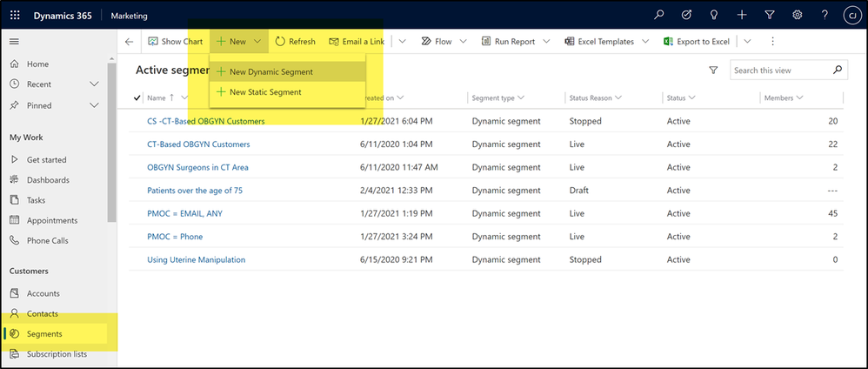The height and width of the screenshot is (369, 868).
Task: Open Patients over the age of 75
Action: click(x=195, y=191)
